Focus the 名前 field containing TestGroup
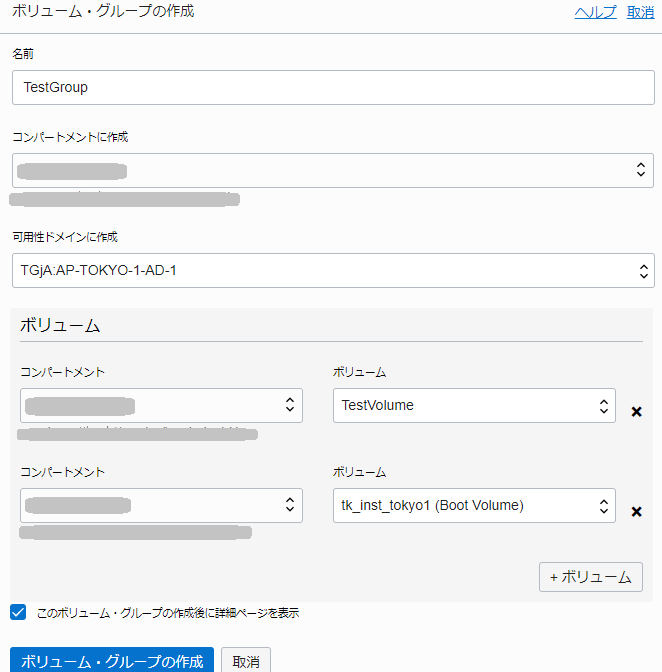Image resolution: width=662 pixels, height=672 pixels. pos(333,87)
